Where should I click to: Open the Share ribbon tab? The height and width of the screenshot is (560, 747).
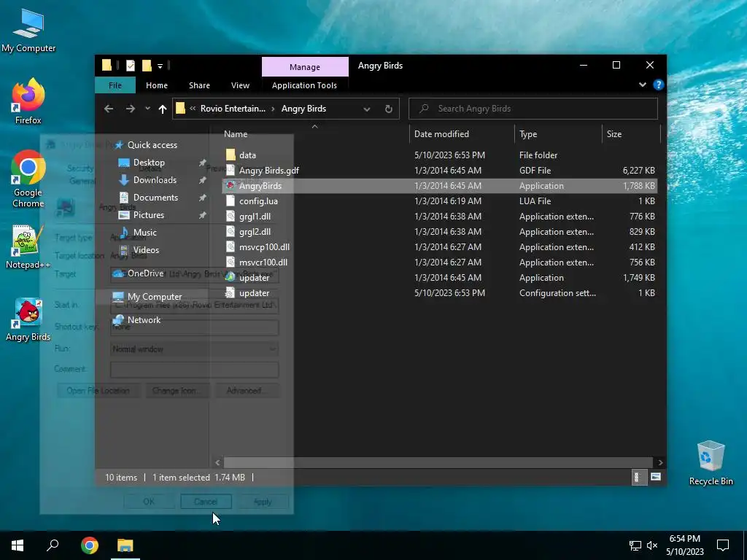coord(199,85)
